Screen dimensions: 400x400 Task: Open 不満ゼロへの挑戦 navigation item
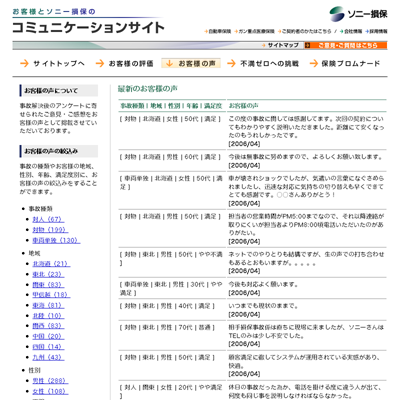pos(263,63)
